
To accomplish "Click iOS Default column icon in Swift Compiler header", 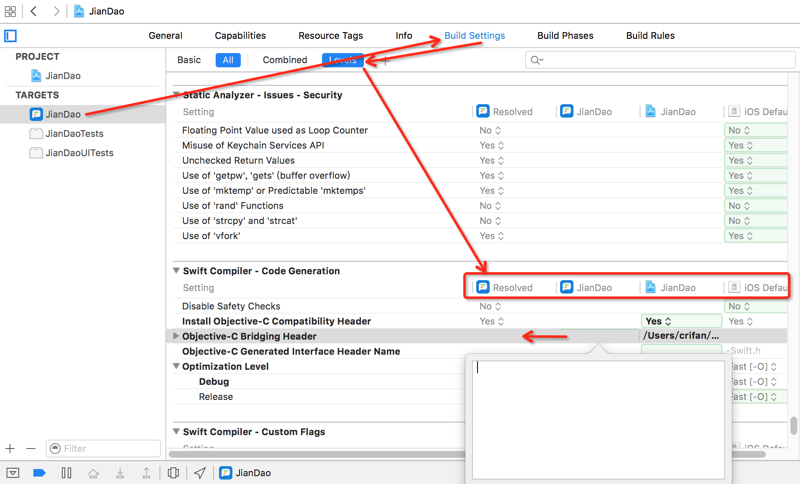I will (x=734, y=287).
